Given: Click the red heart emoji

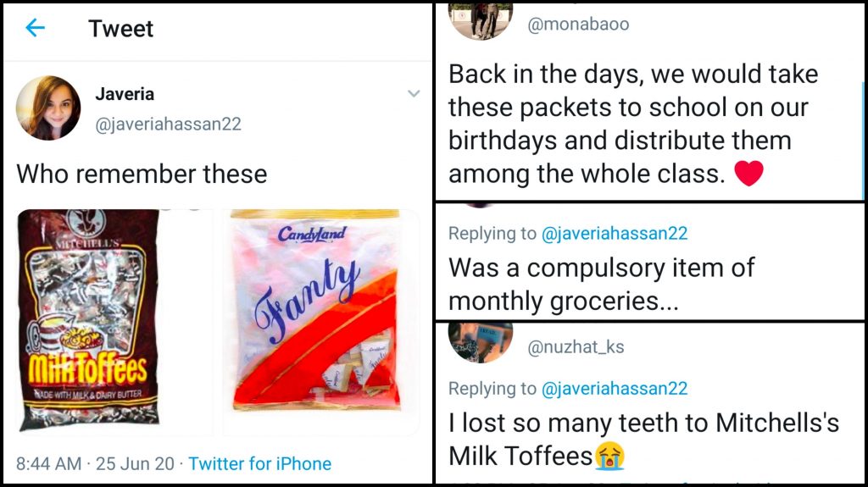Looking at the screenshot, I should (x=748, y=174).
